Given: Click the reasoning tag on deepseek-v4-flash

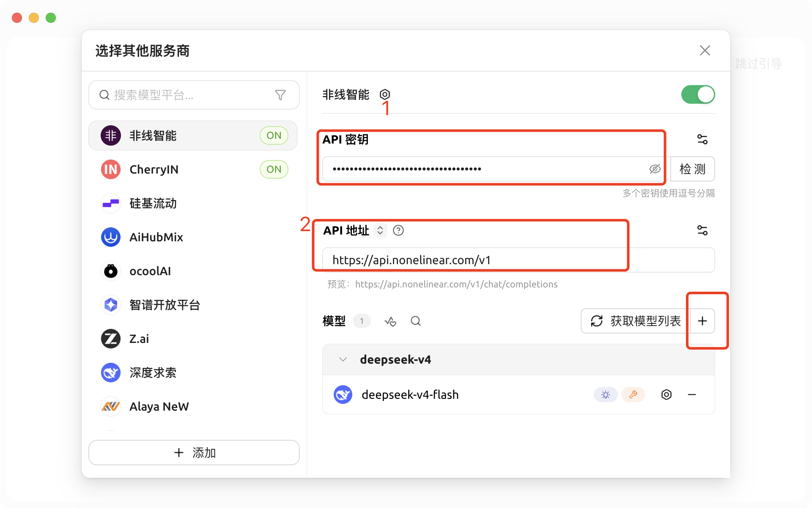Looking at the screenshot, I should tap(606, 395).
